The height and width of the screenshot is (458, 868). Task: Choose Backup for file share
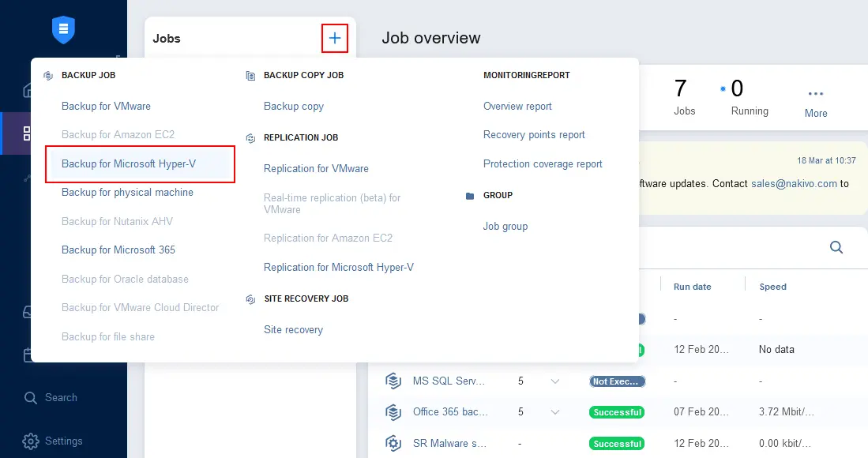click(108, 337)
